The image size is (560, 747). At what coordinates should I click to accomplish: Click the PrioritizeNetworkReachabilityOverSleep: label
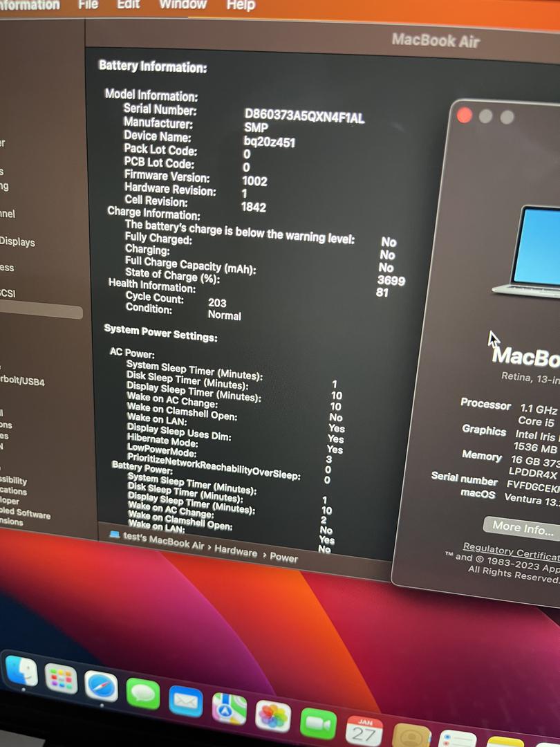point(214,466)
